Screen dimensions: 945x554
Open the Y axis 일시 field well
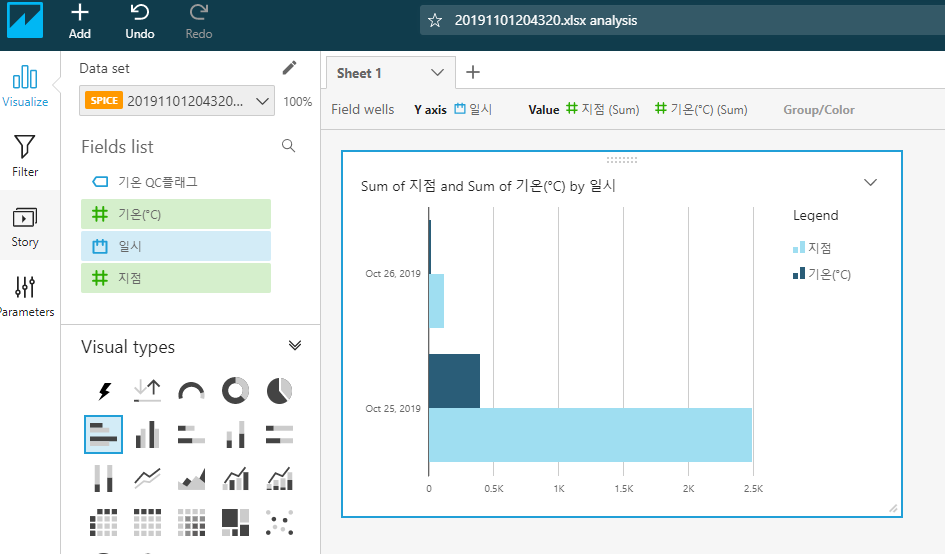point(473,109)
